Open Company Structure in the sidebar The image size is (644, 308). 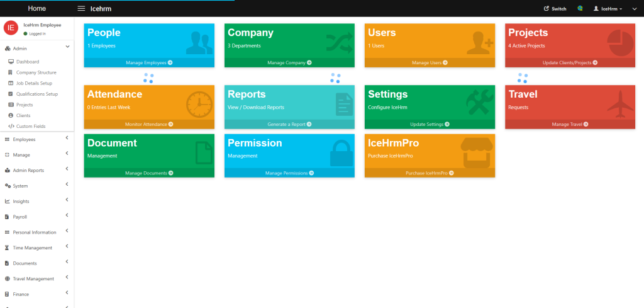point(36,72)
